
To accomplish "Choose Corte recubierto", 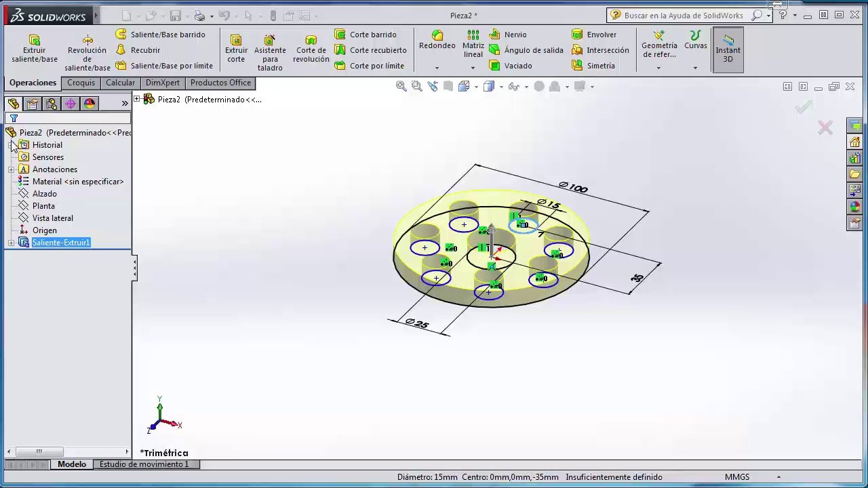I will coord(370,50).
